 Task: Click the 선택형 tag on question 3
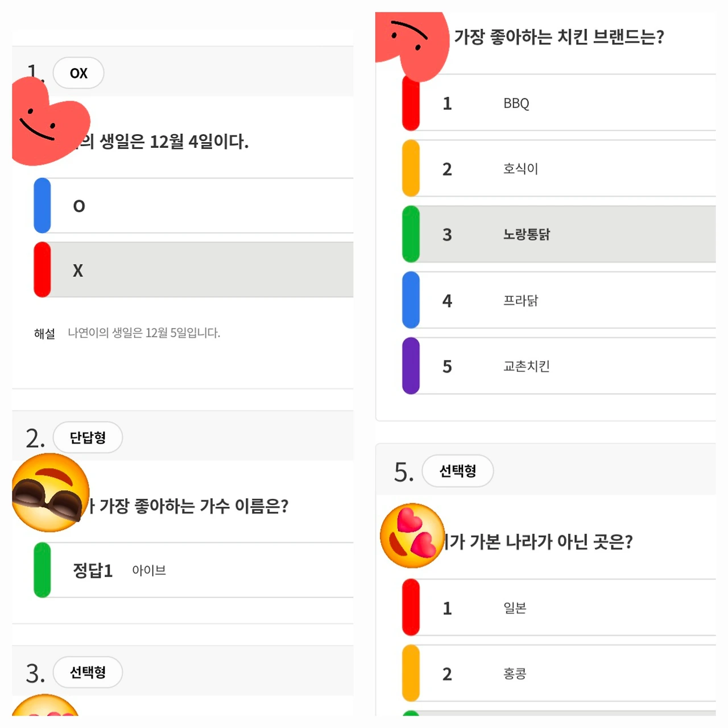pyautogui.click(x=88, y=672)
